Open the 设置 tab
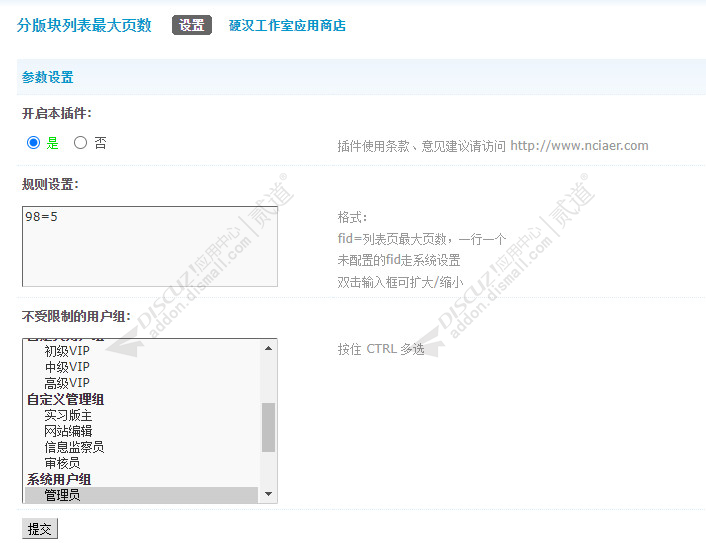Screen dimensions: 706x543 (x=192, y=25)
